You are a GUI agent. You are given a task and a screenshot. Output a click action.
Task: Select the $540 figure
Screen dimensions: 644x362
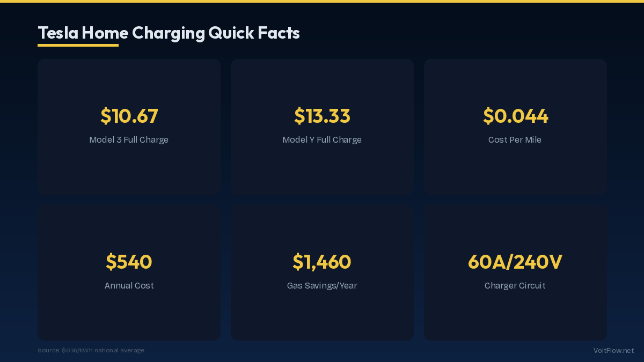tap(129, 262)
